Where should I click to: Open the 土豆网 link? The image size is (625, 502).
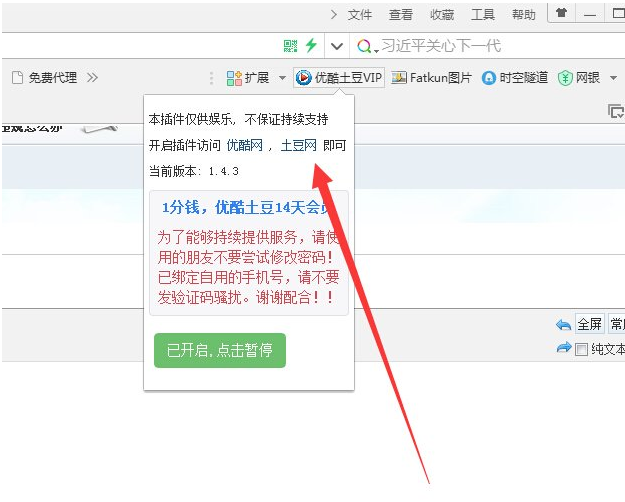point(299,145)
